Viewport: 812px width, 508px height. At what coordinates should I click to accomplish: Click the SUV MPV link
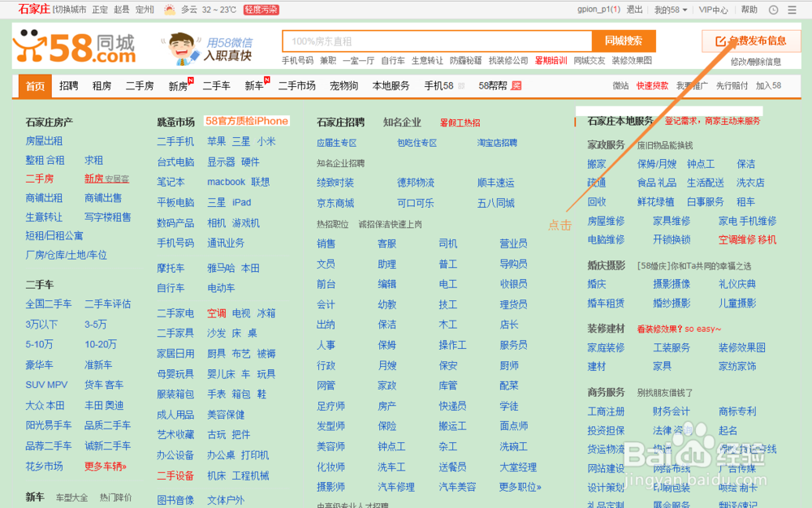point(46,385)
